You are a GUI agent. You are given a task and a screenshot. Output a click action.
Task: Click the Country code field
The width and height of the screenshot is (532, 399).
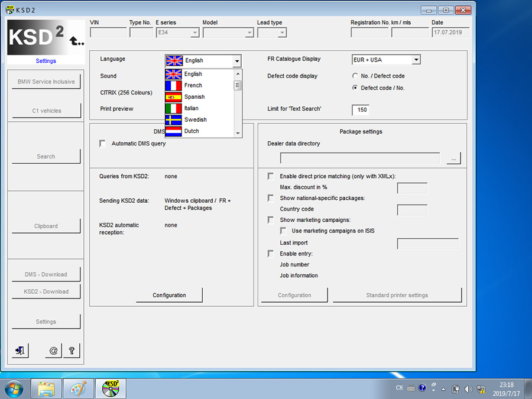pos(412,210)
